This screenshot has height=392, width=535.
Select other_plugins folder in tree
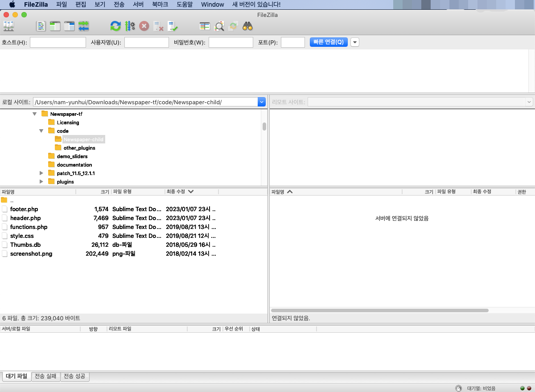click(79, 148)
